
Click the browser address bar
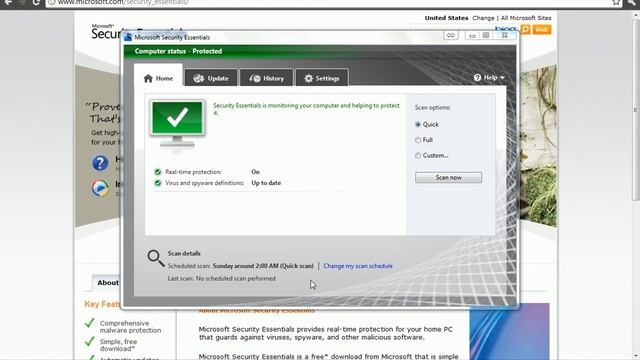pos(327,2)
